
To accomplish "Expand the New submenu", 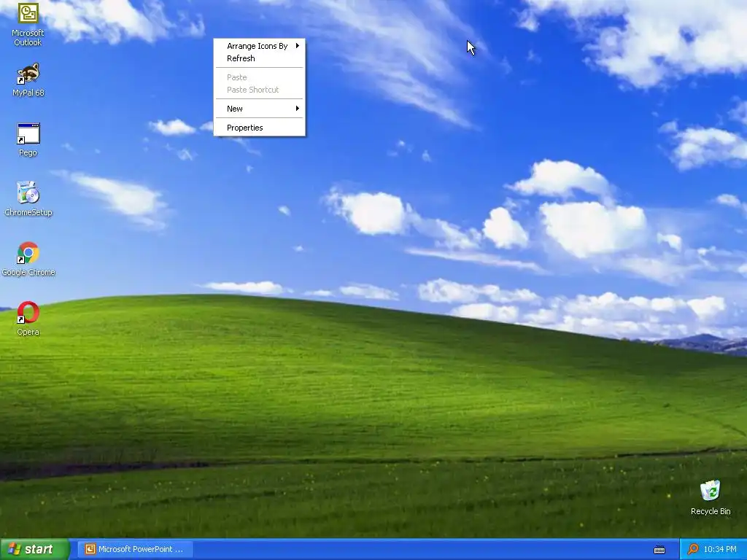I will coord(259,109).
